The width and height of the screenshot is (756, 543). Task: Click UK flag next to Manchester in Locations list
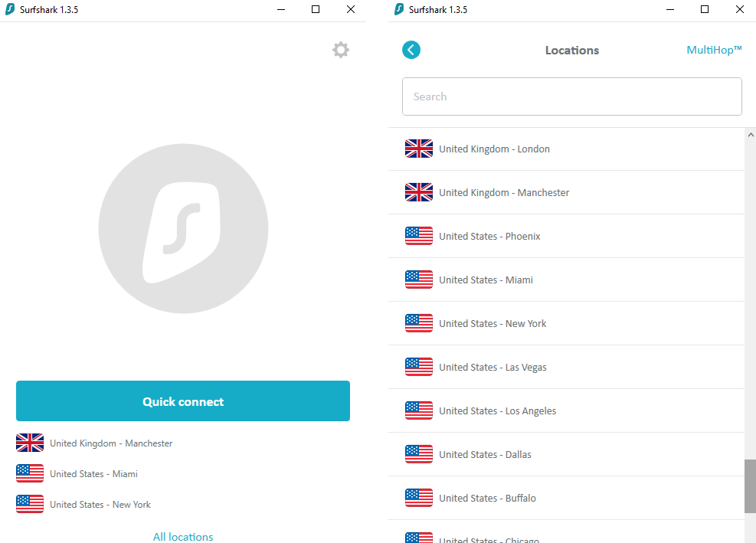(419, 192)
